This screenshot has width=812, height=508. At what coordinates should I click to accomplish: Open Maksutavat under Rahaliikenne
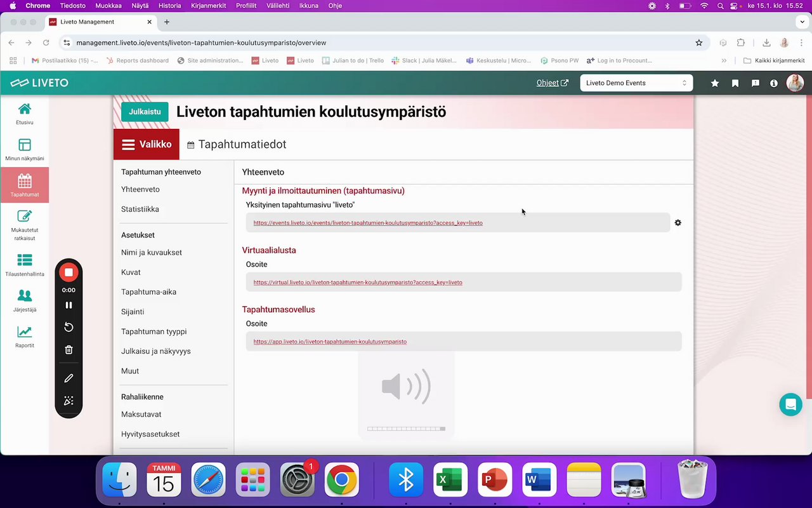(x=141, y=415)
